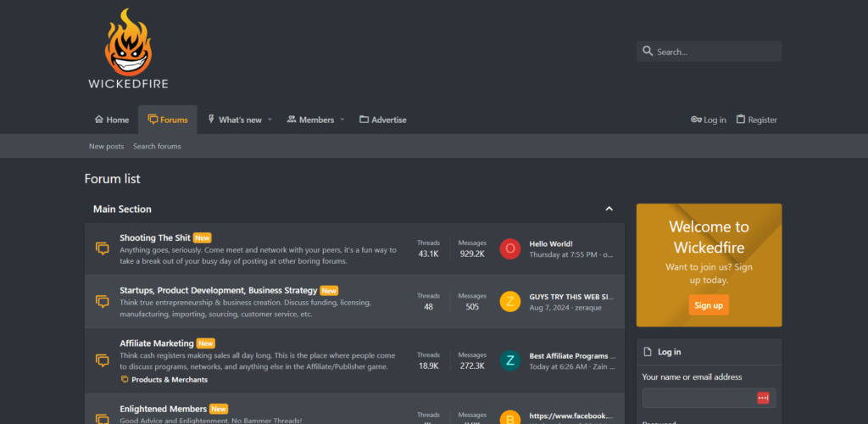The width and height of the screenshot is (868, 424).
Task: Click the 272.3K messages count
Action: click(472, 365)
